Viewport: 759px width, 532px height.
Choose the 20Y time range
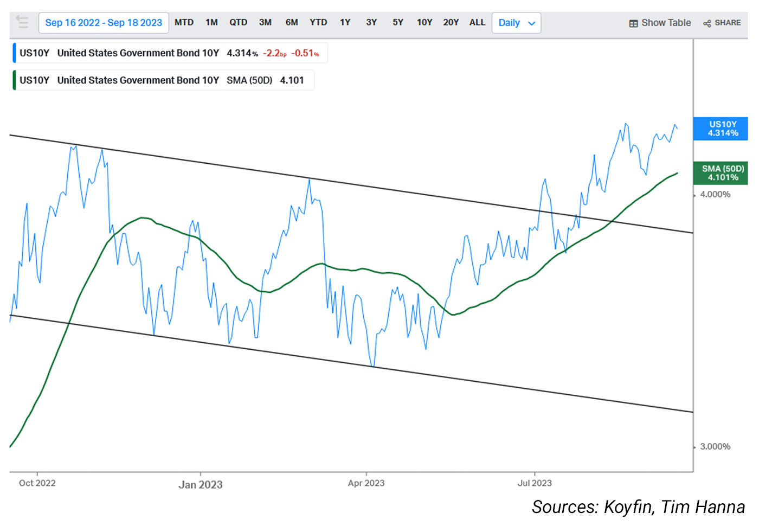451,22
